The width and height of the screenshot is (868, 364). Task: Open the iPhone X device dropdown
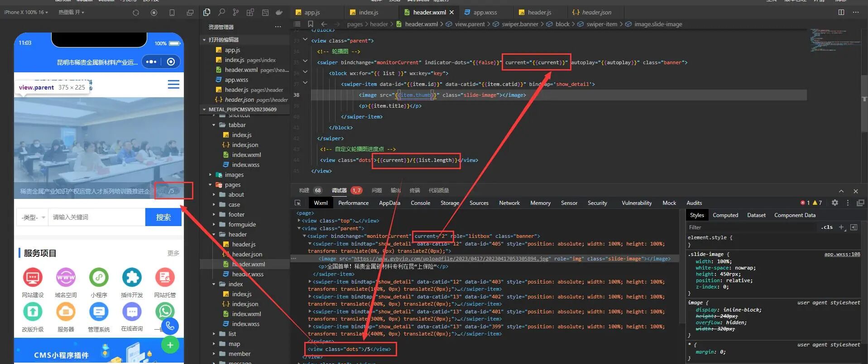click(x=26, y=12)
